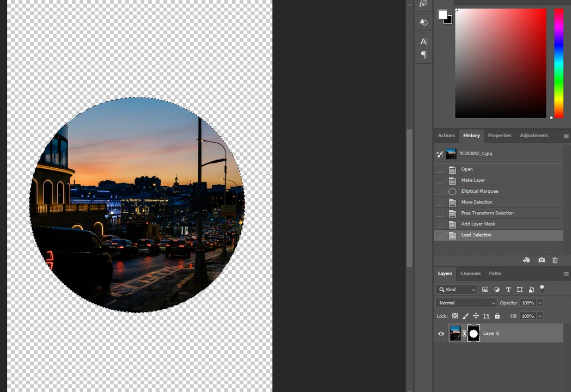
Task: Toggle the layer filtering switch off
Action: (x=542, y=289)
